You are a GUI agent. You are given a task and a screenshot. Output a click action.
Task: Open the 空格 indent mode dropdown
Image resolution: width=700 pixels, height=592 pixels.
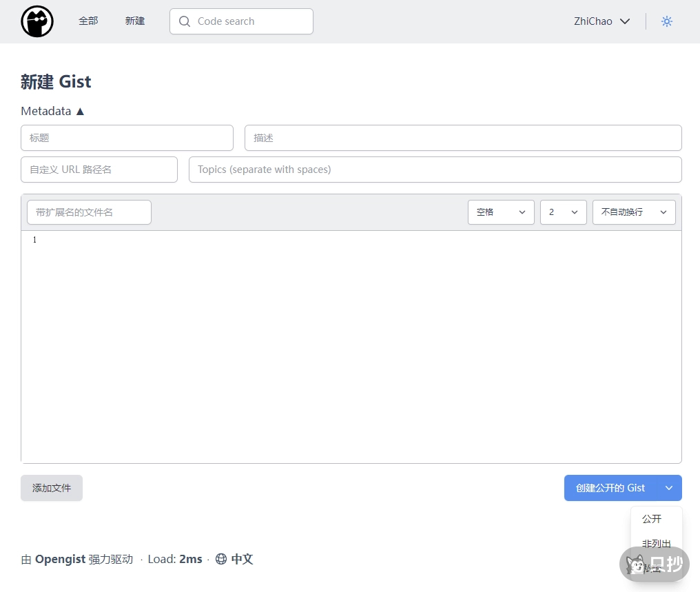tap(501, 212)
